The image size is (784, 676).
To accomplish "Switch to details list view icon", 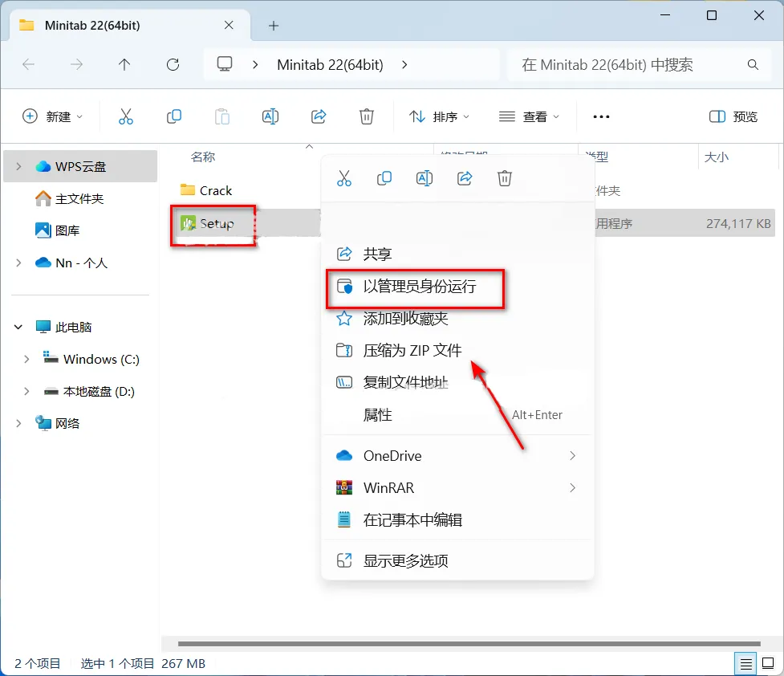I will click(x=745, y=664).
